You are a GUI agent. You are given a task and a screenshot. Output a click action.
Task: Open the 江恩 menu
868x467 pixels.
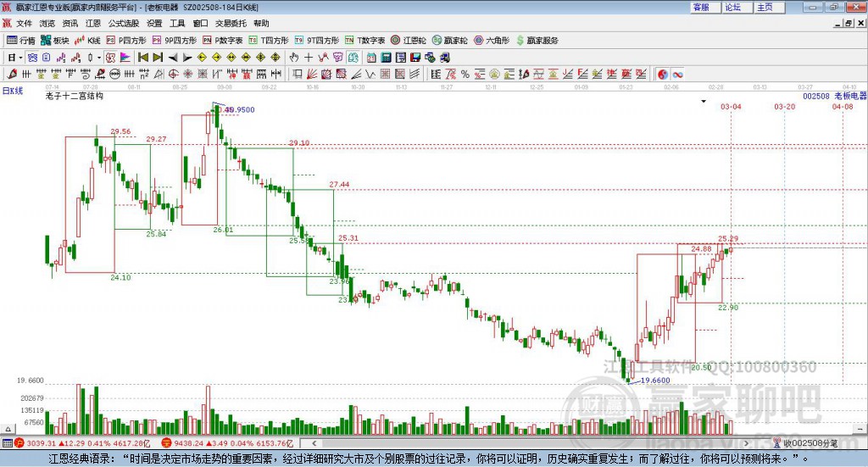pos(93,23)
